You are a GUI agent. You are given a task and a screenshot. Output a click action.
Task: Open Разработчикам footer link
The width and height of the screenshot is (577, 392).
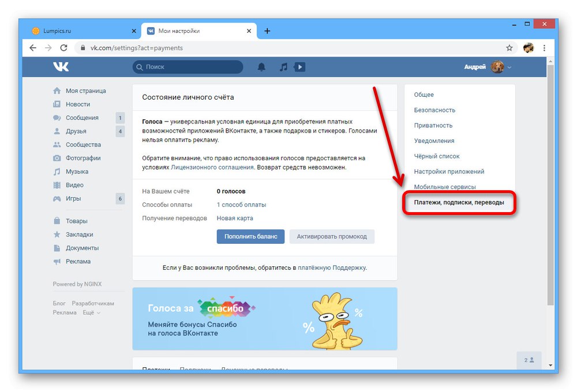tap(93, 303)
